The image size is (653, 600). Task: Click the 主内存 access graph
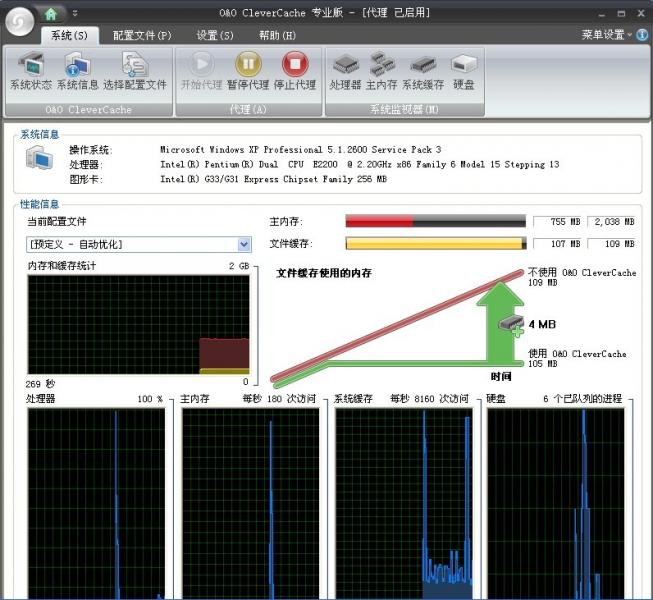(251, 504)
